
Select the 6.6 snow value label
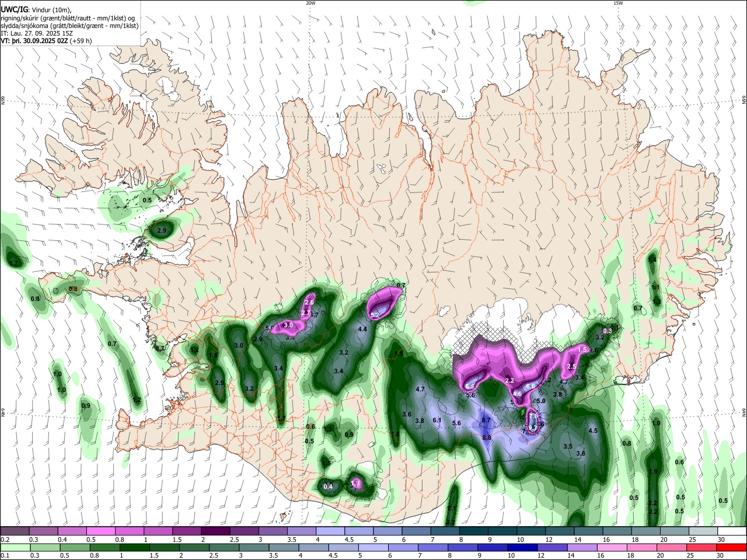click(x=531, y=386)
